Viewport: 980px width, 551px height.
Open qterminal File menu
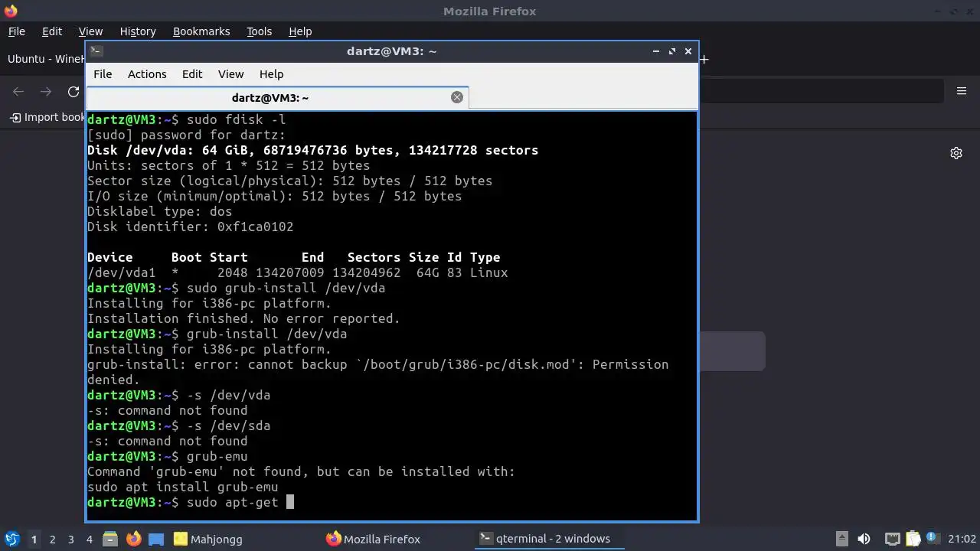tap(103, 74)
